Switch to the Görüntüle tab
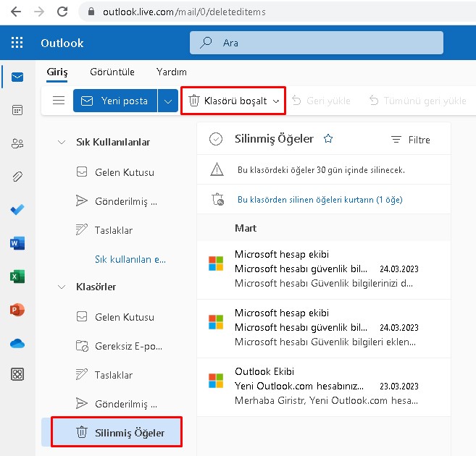This screenshot has width=476, height=456. (112, 72)
